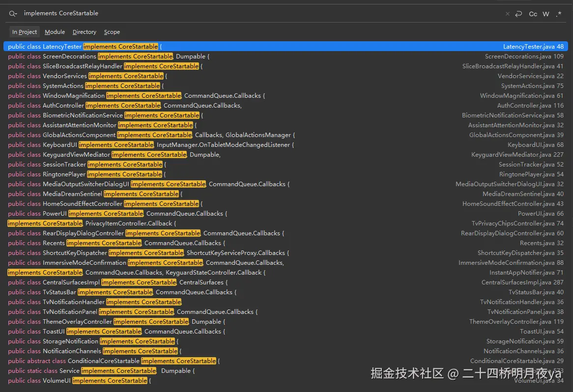Select the SessionTracker result row
This screenshot has width=573, height=392.
pyautogui.click(x=286, y=165)
